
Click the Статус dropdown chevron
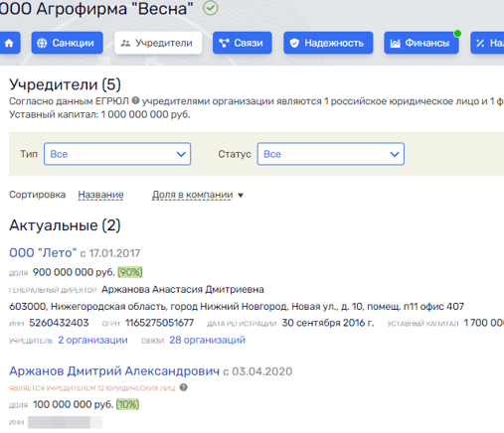coord(395,154)
